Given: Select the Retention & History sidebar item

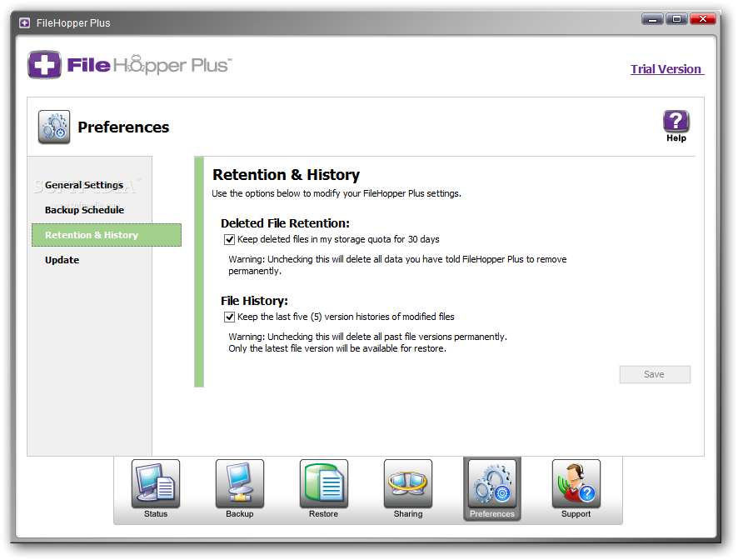Looking at the screenshot, I should (107, 235).
